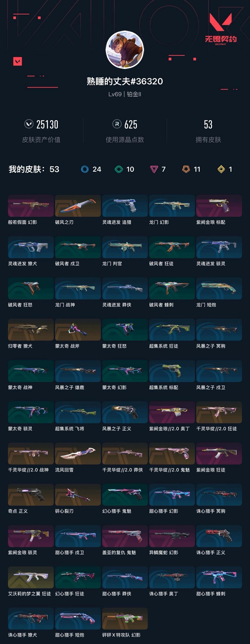Viewport: 250px width, 644px height.
Task: Open the 流风回雪 melee skin thumbnail
Action: click(x=78, y=454)
